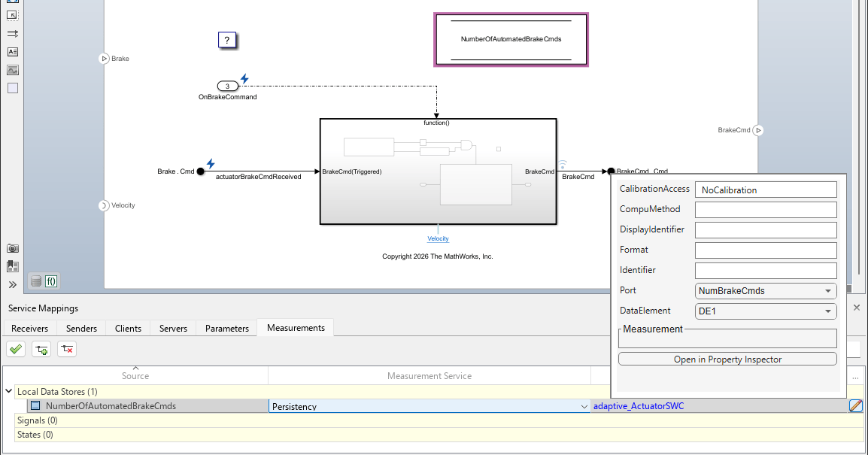The image size is (868, 455).
Task: Click the add mapping plus icon
Action: pos(41,349)
